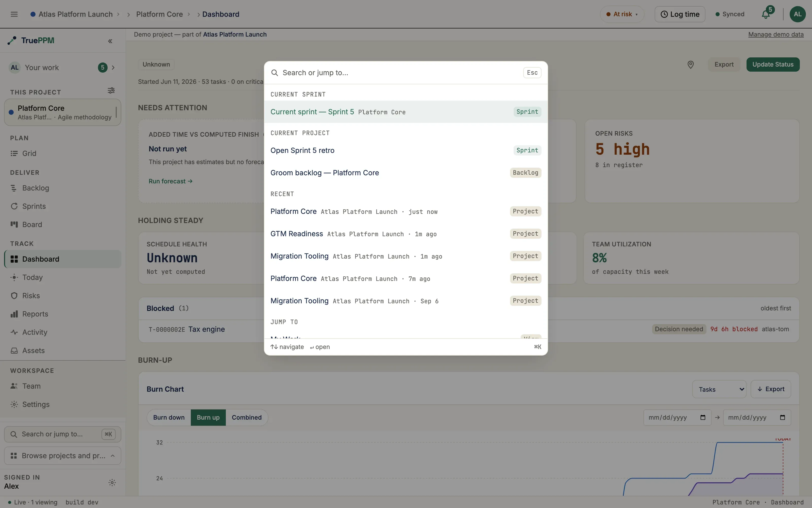Click the Settings gear icon in Workspace
This screenshot has height=508, width=812.
[14, 405]
